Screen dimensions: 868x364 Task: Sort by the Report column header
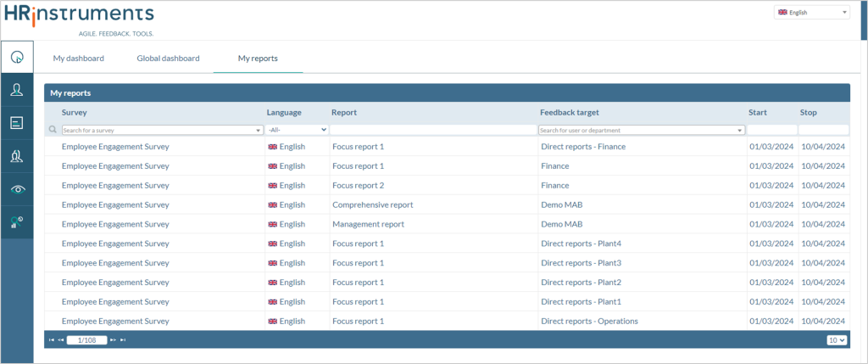point(344,113)
